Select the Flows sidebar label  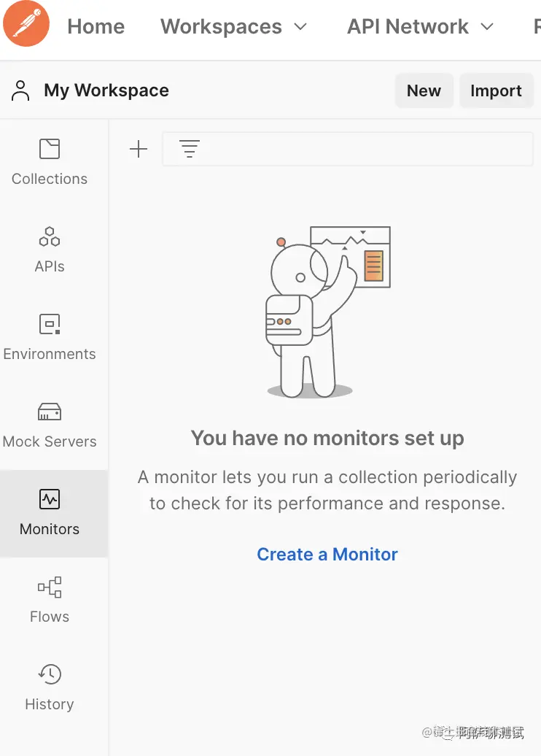point(50,617)
